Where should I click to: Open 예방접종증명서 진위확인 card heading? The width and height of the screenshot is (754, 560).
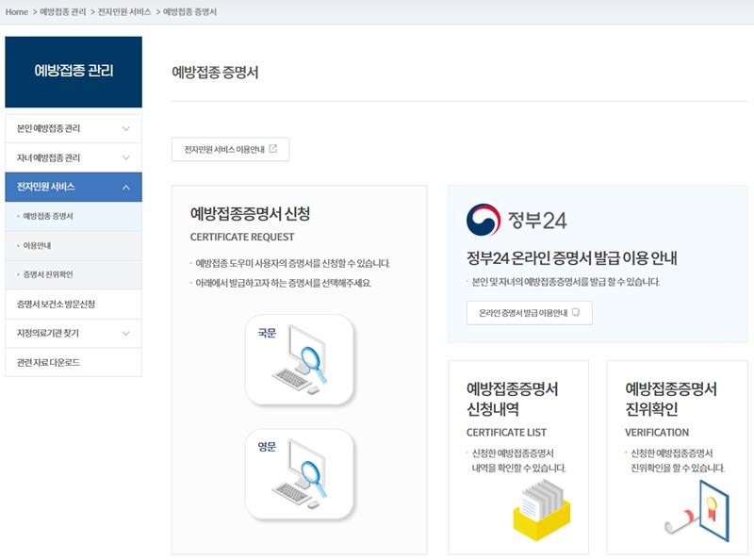(x=671, y=399)
